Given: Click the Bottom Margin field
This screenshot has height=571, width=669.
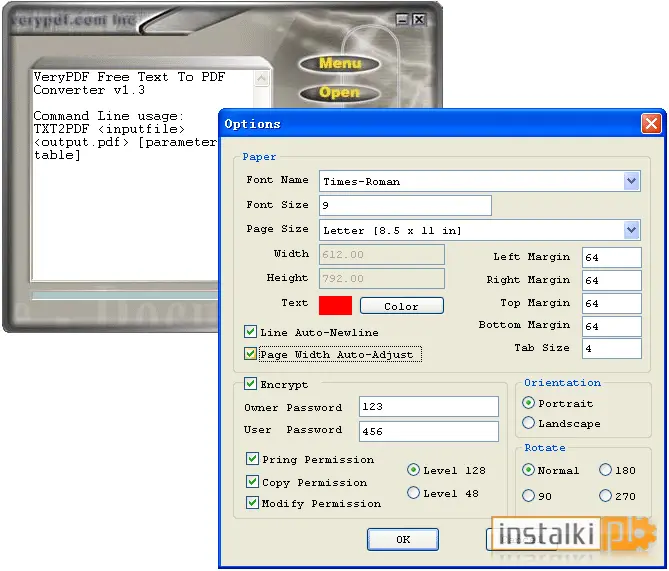Looking at the screenshot, I should 611,326.
